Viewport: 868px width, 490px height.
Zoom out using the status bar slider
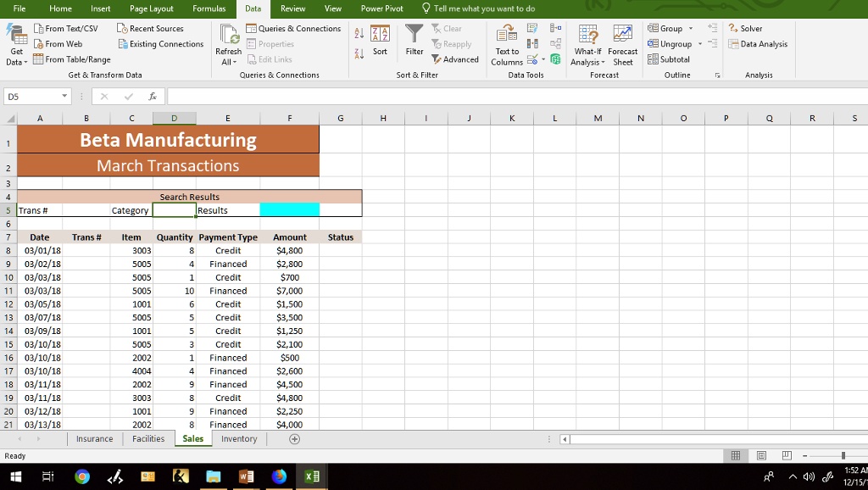(804, 455)
